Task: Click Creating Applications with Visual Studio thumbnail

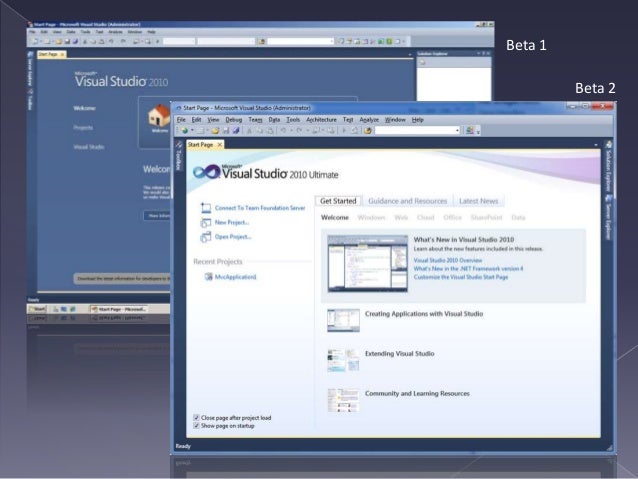Action: 343,320
